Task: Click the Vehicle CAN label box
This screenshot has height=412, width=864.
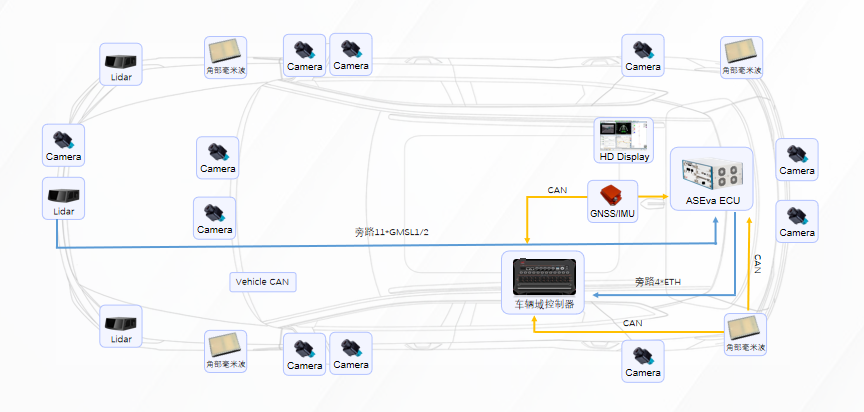Action: point(263,282)
